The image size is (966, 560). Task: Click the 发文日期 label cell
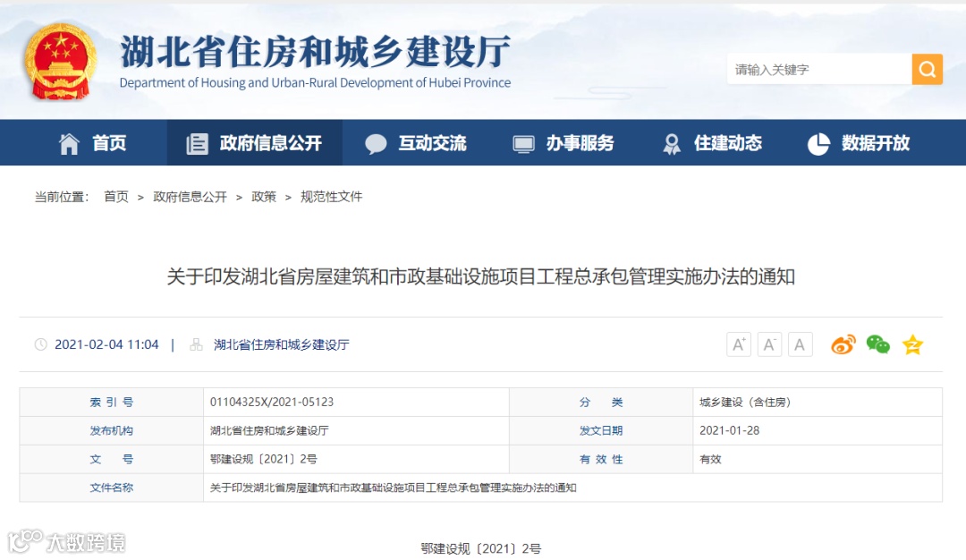601,430
